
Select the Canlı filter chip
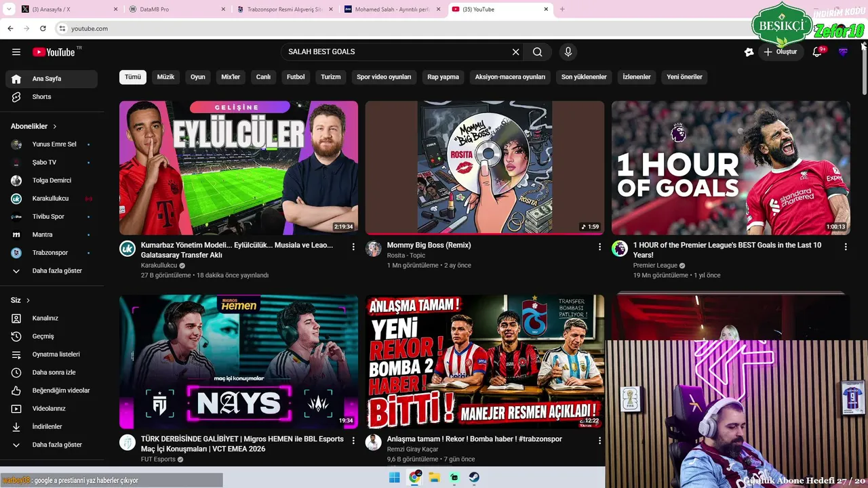263,77
